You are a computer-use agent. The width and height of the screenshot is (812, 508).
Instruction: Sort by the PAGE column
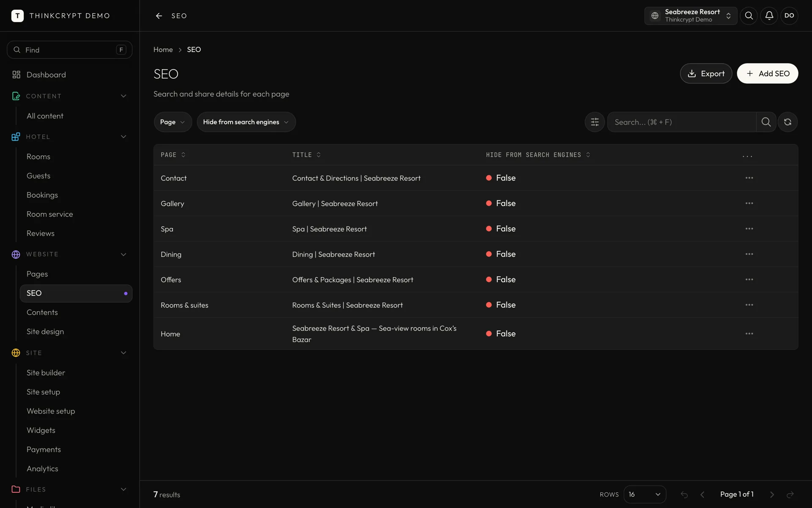pos(173,155)
